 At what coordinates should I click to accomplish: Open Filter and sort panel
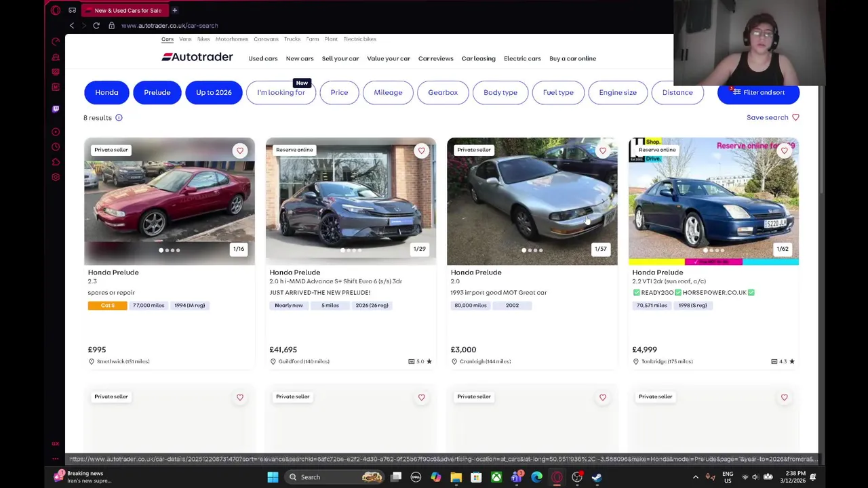pos(758,92)
